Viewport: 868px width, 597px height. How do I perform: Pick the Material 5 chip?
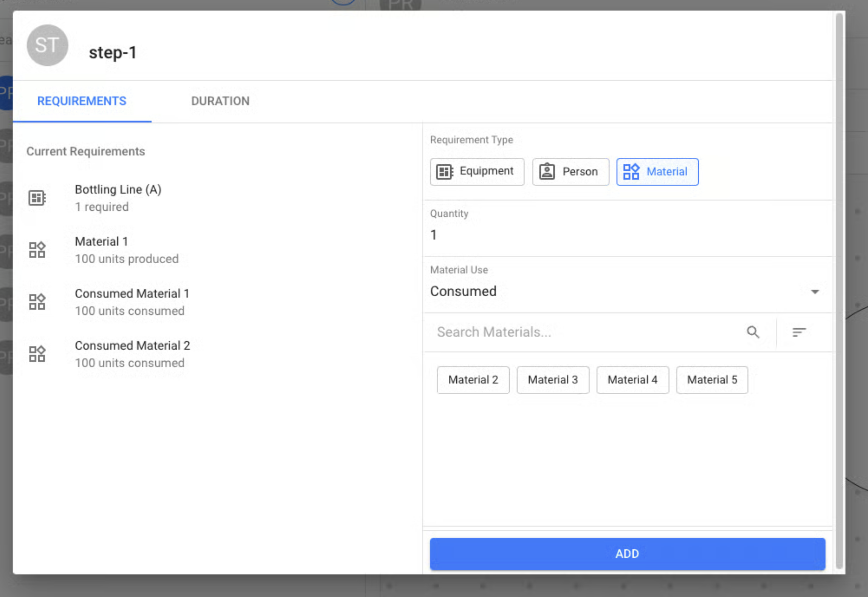[x=712, y=379]
